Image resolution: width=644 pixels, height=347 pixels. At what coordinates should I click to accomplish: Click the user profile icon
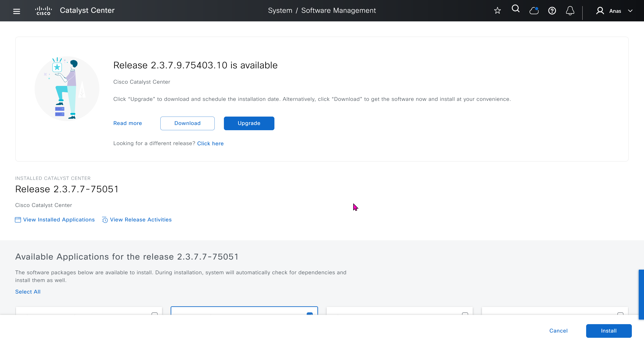coord(600,11)
